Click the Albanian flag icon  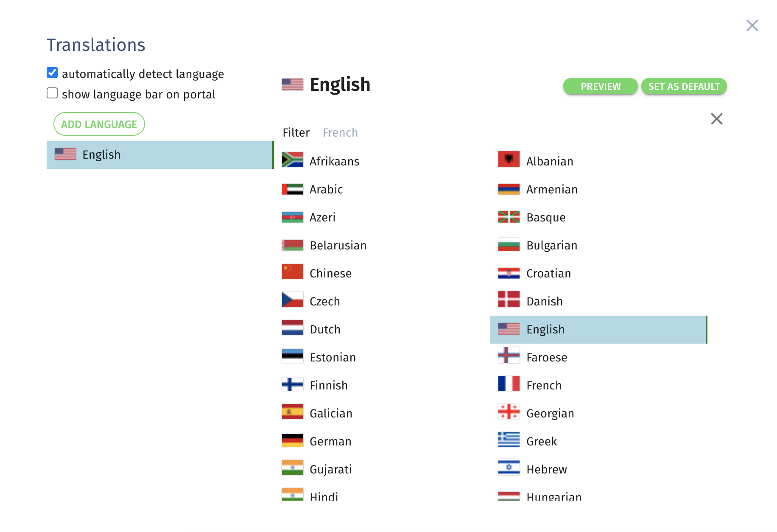tap(509, 160)
